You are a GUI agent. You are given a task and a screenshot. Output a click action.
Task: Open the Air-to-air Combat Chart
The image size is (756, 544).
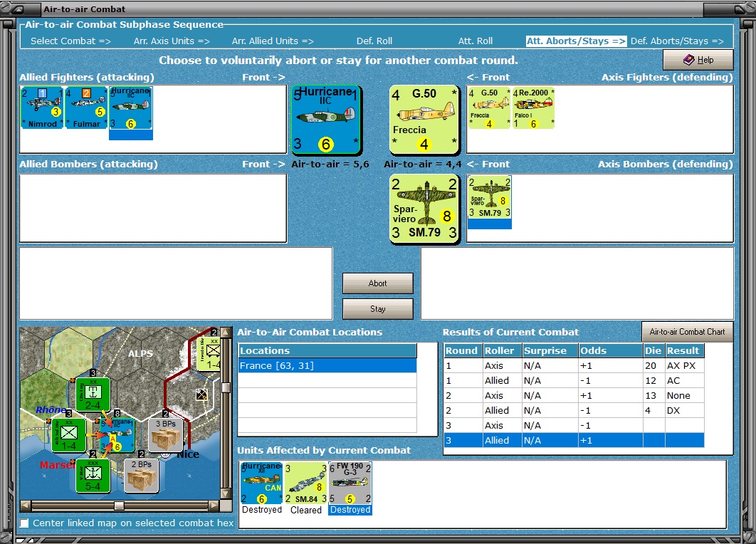[687, 332]
